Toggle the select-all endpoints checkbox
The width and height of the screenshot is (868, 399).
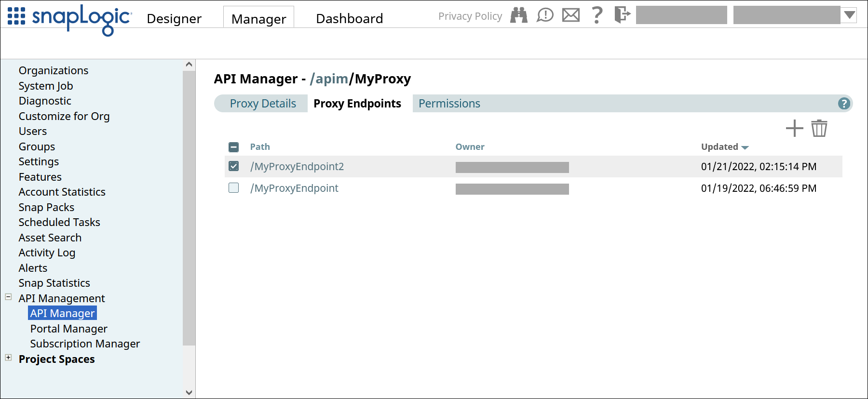233,147
